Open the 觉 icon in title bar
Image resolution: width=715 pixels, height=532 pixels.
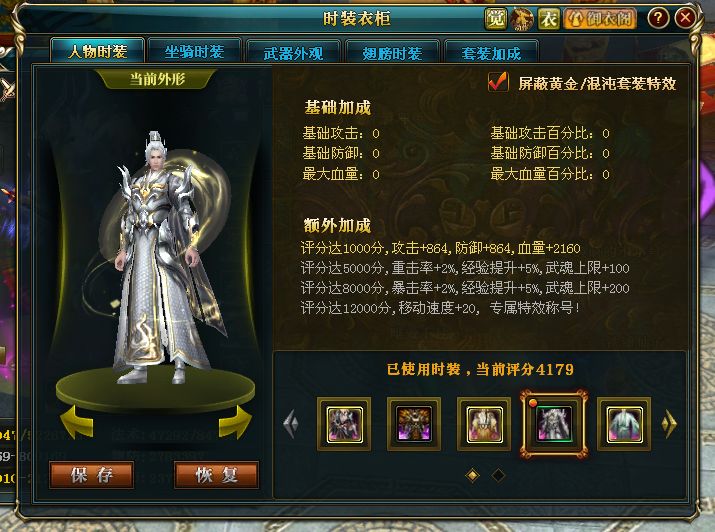(495, 19)
